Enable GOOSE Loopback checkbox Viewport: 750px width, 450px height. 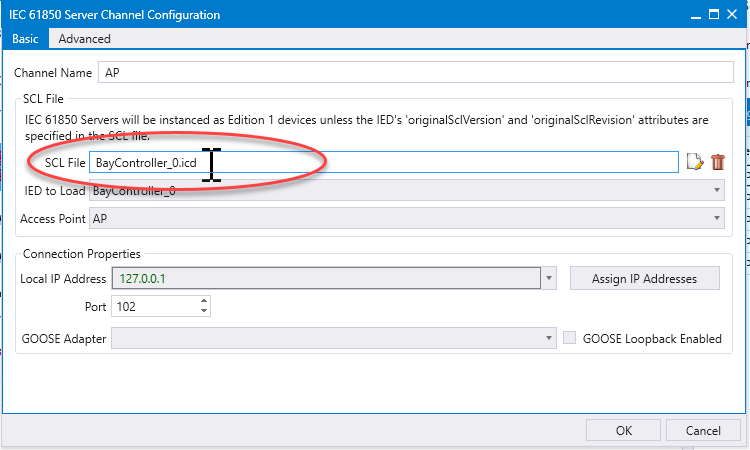tap(569, 338)
